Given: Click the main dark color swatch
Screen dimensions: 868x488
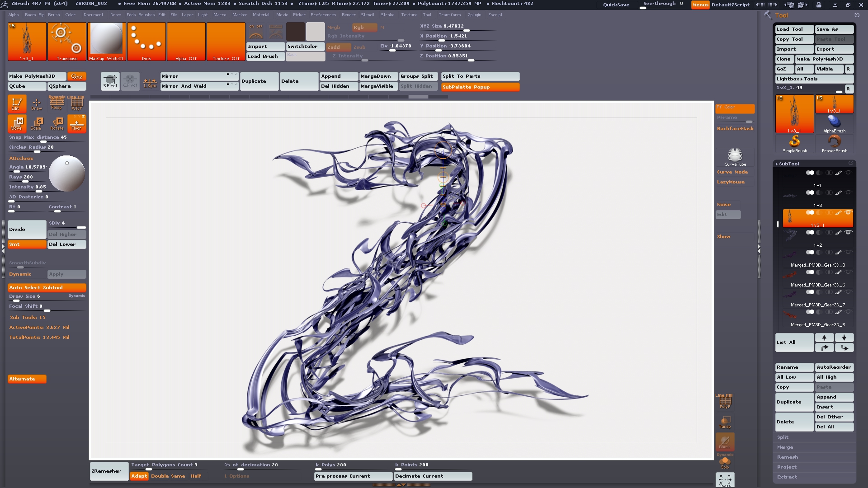Looking at the screenshot, I should (295, 32).
